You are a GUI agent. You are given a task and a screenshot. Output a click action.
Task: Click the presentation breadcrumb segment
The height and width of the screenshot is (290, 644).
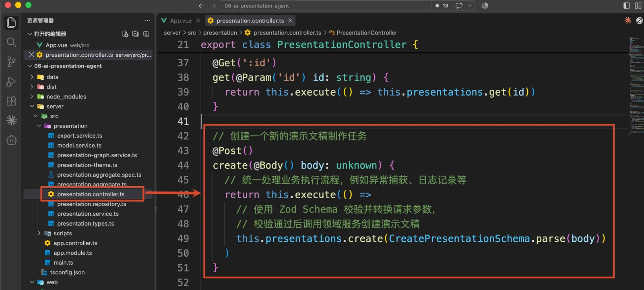[220, 33]
